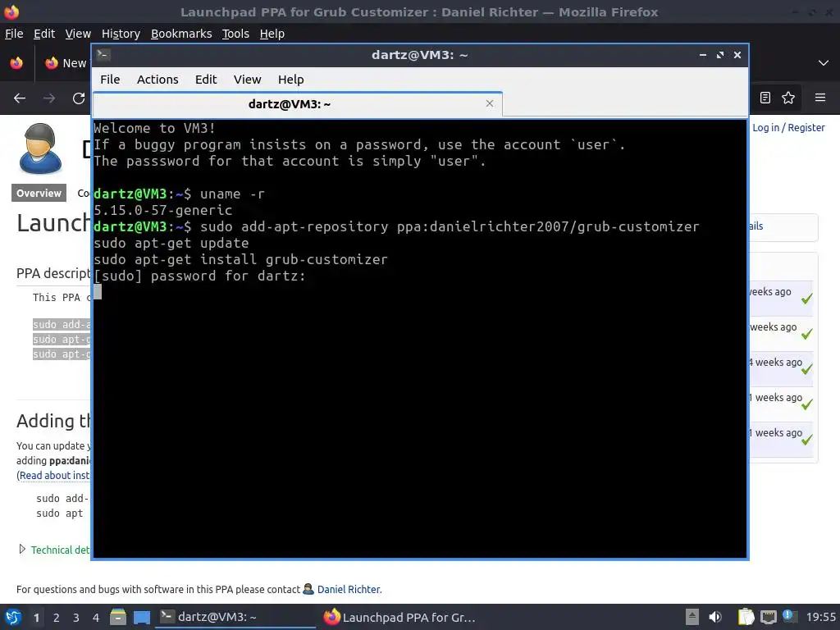The width and height of the screenshot is (840, 630).
Task: Select the Overview tab on Launchpad page
Action: tap(39, 193)
